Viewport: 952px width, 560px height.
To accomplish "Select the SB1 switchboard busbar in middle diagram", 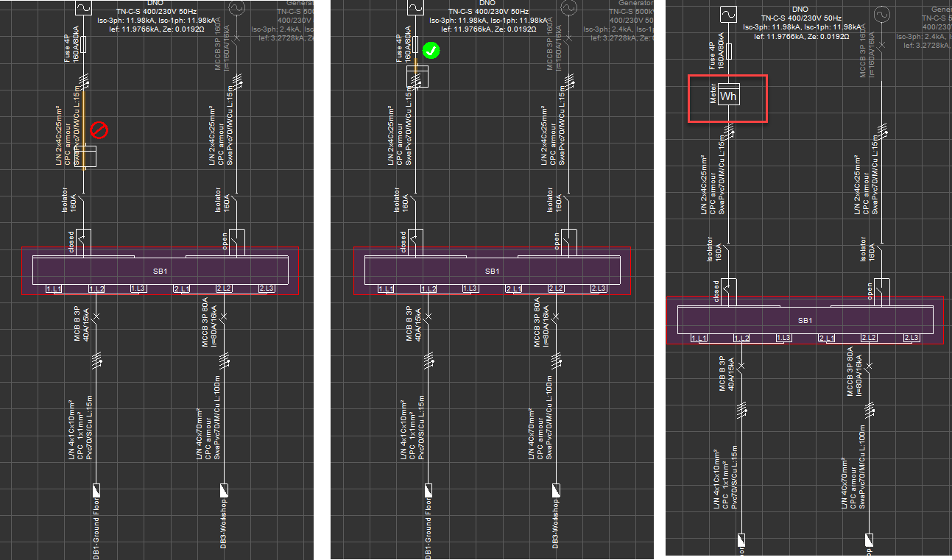I will (x=492, y=270).
